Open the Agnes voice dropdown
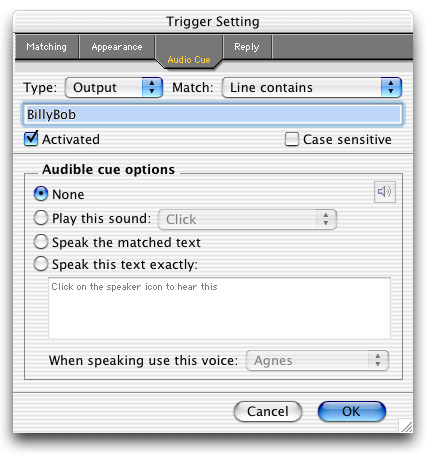The image size is (429, 454). coord(317,360)
